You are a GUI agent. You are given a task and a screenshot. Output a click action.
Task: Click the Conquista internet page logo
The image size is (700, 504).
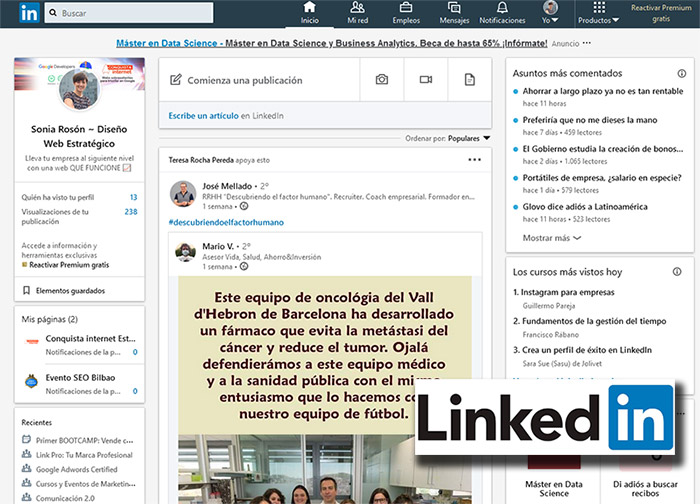click(32, 342)
